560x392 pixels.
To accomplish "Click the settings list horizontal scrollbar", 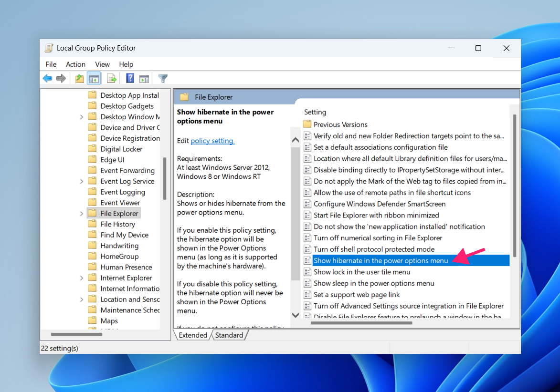I will 361,323.
